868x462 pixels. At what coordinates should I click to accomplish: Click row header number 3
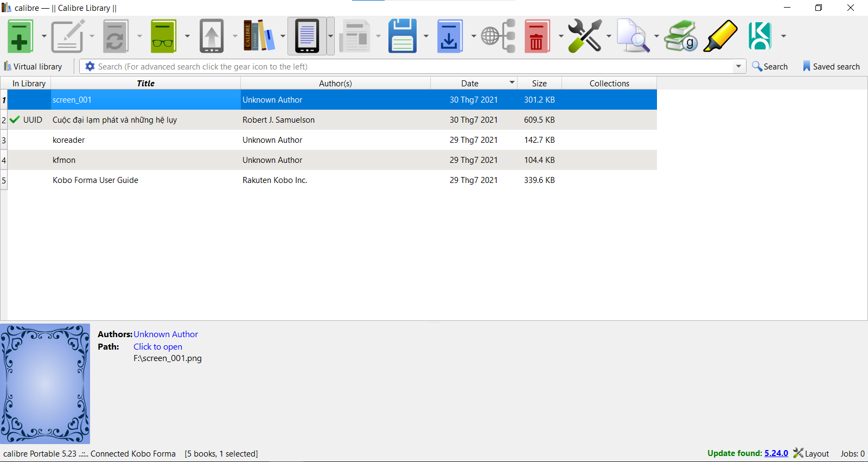tap(4, 140)
